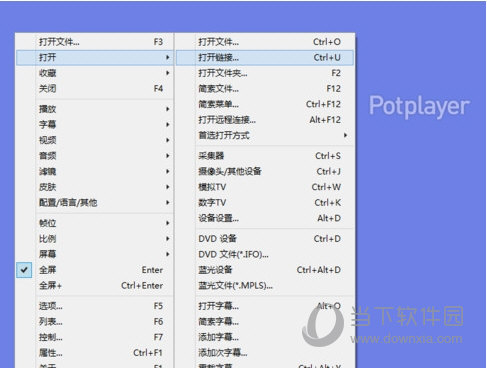Viewport: 487px width, 368px height.
Task: Expand the 视频 submenu
Action: [x=95, y=140]
